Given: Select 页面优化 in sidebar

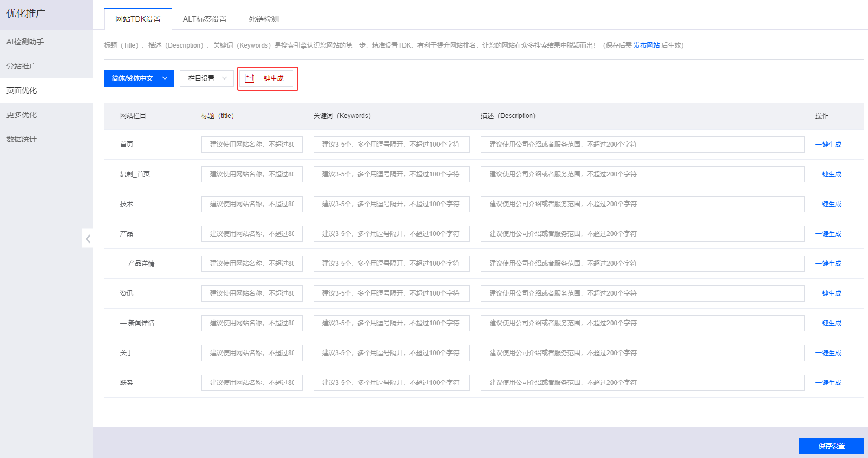Looking at the screenshot, I should (47, 90).
